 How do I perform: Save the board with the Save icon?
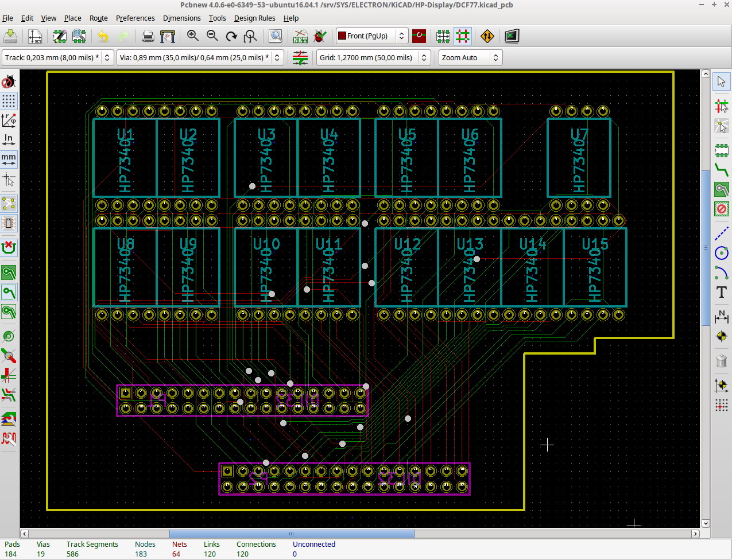tap(10, 36)
